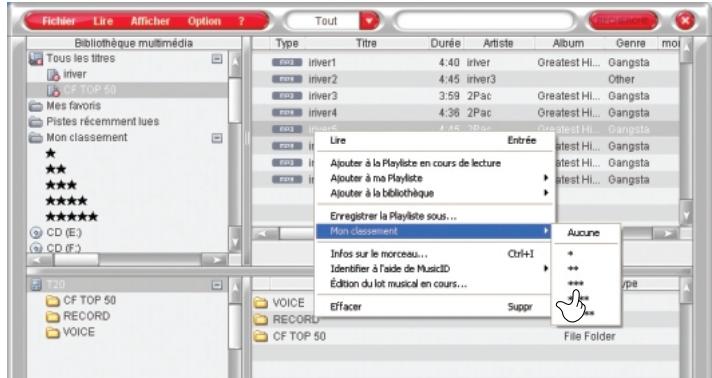712x378 pixels.
Task: Click the Tous les titres library icon
Action: coord(36,59)
